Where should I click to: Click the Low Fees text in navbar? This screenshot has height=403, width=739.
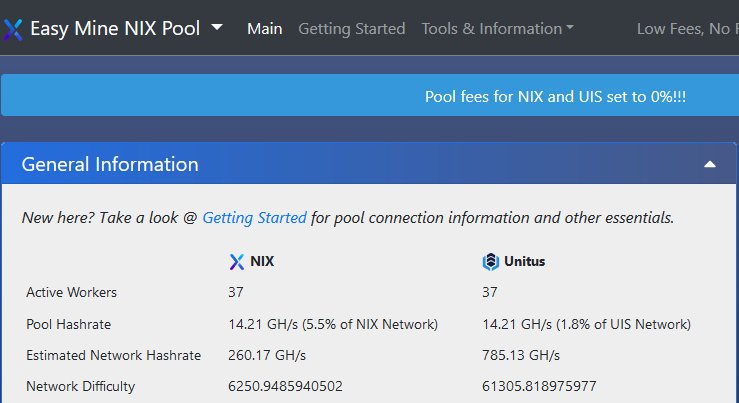pos(688,29)
